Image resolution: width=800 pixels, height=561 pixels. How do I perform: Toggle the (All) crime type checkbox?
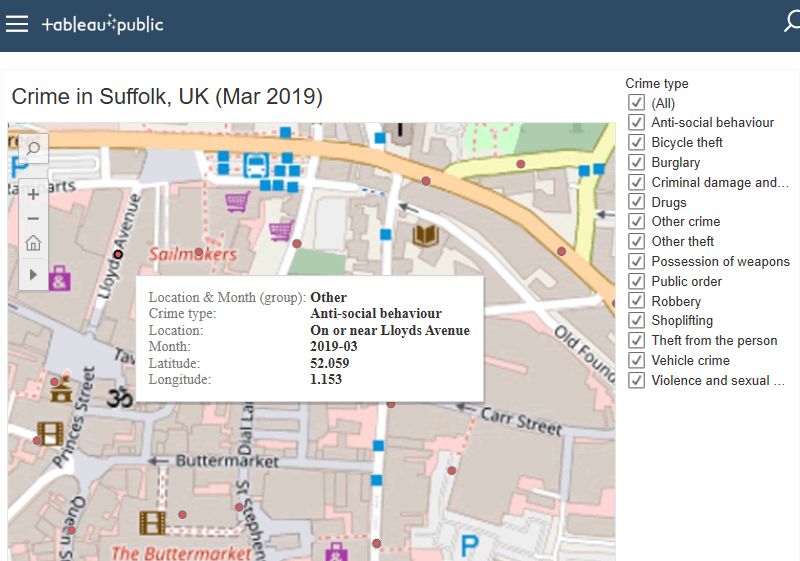click(636, 103)
